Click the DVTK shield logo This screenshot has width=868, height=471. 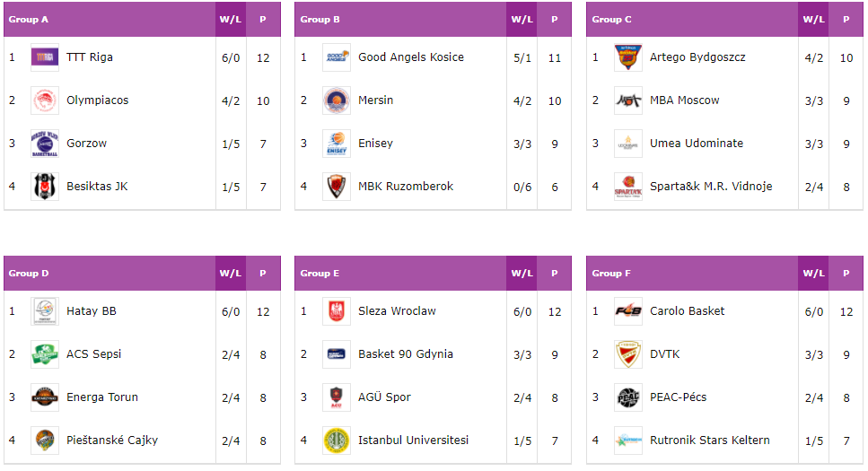628,354
